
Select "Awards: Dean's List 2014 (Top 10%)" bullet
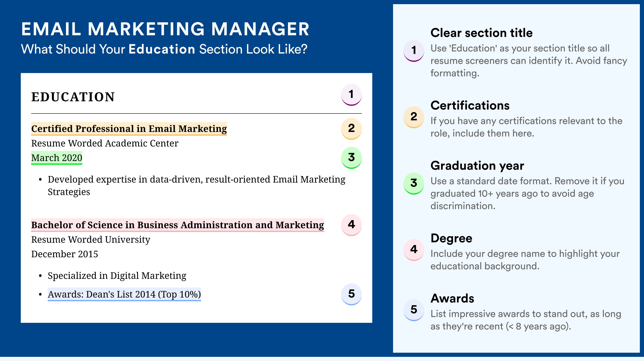(124, 294)
